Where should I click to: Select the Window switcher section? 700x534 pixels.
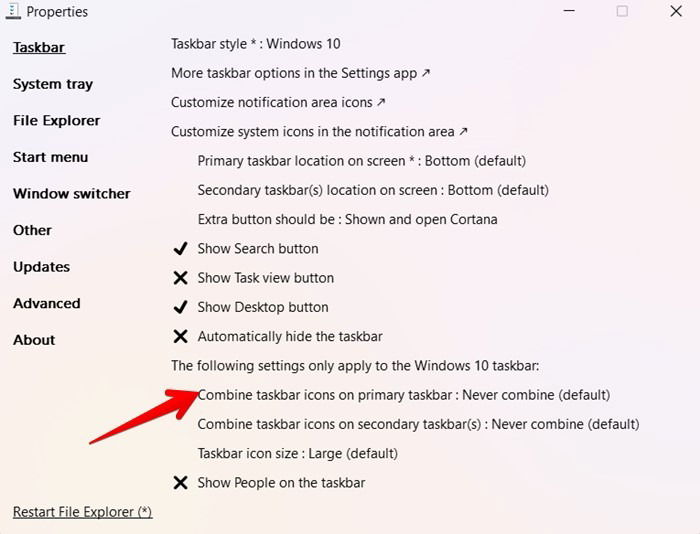click(x=71, y=194)
